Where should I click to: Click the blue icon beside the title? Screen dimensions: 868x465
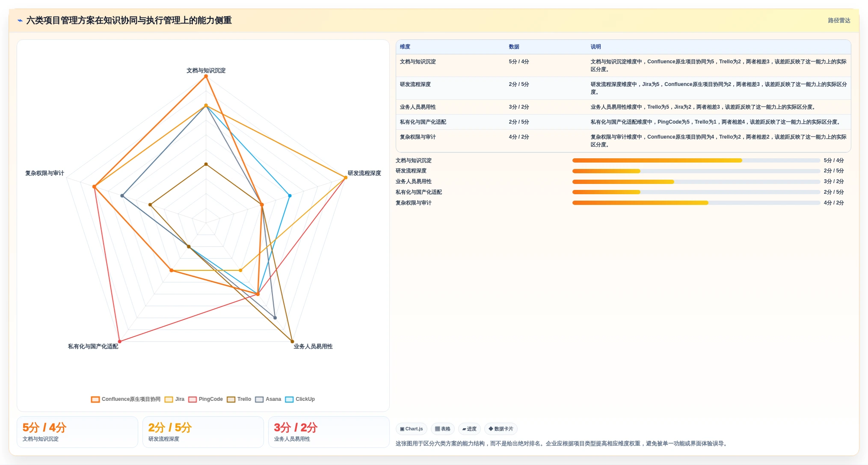[x=20, y=21]
